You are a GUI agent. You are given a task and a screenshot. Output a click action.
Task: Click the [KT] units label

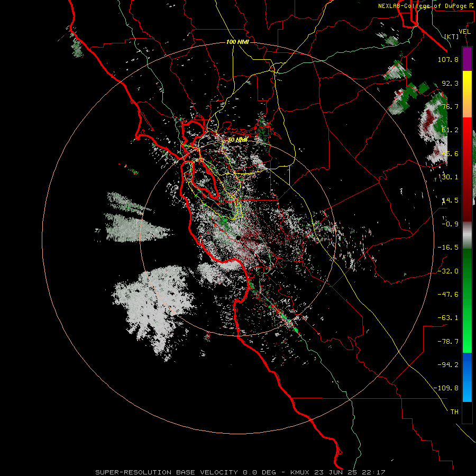coord(452,36)
